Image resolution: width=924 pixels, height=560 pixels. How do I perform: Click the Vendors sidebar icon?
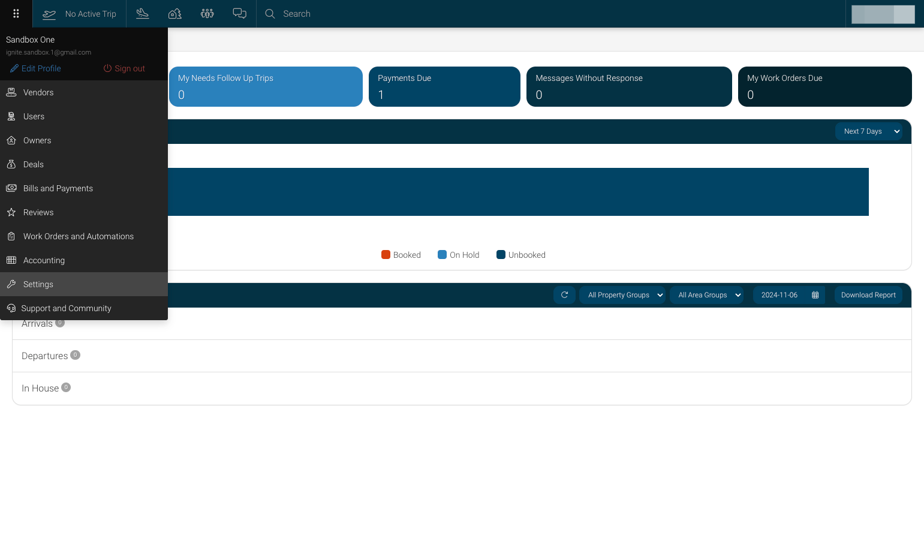pos(11,92)
